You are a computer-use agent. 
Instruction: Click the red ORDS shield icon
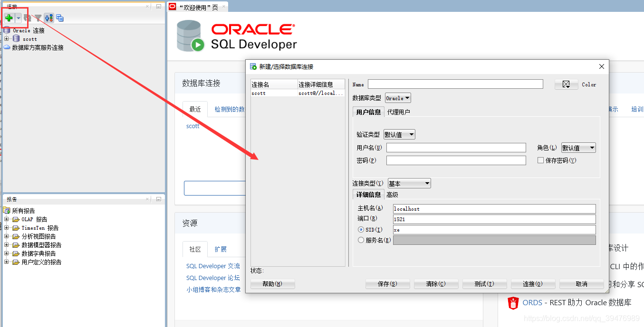pos(513,303)
